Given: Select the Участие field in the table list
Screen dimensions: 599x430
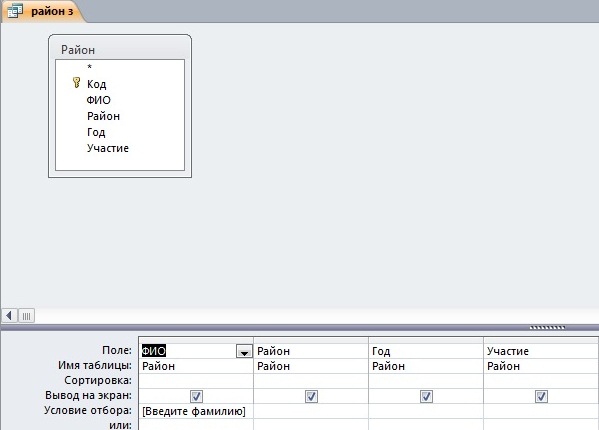Looking at the screenshot, I should pos(108,148).
